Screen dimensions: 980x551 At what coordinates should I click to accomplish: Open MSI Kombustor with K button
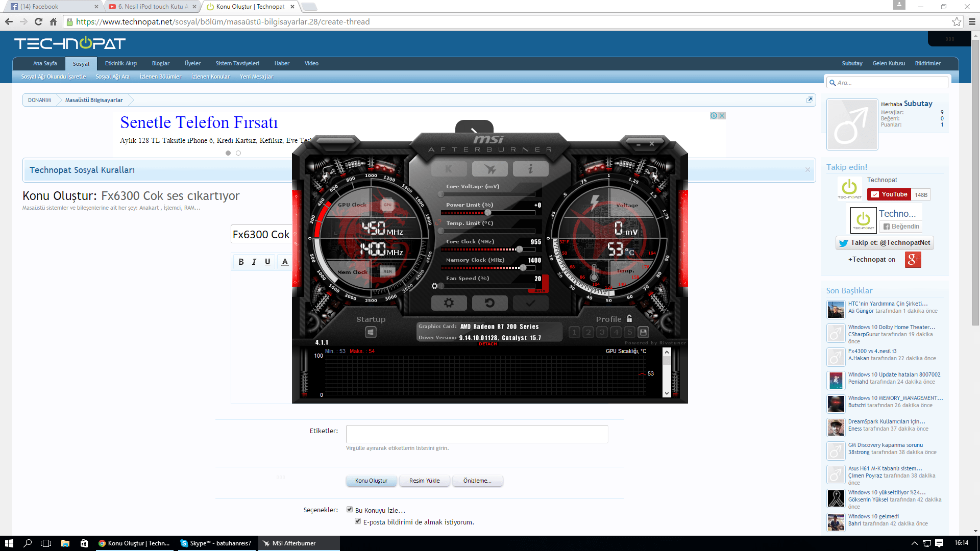449,169
